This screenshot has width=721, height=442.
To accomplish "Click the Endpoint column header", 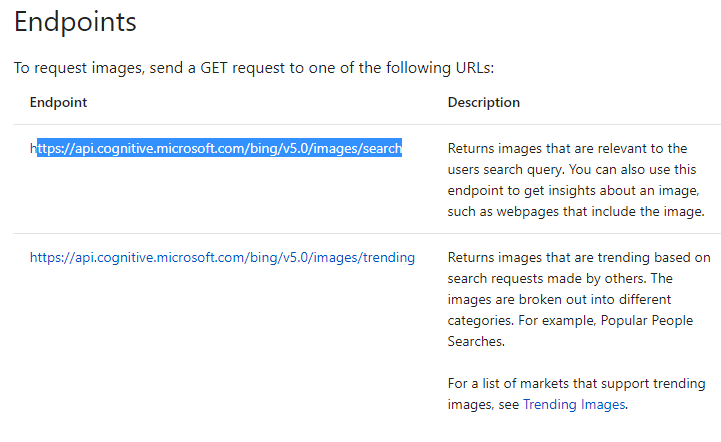I will (x=58, y=102).
